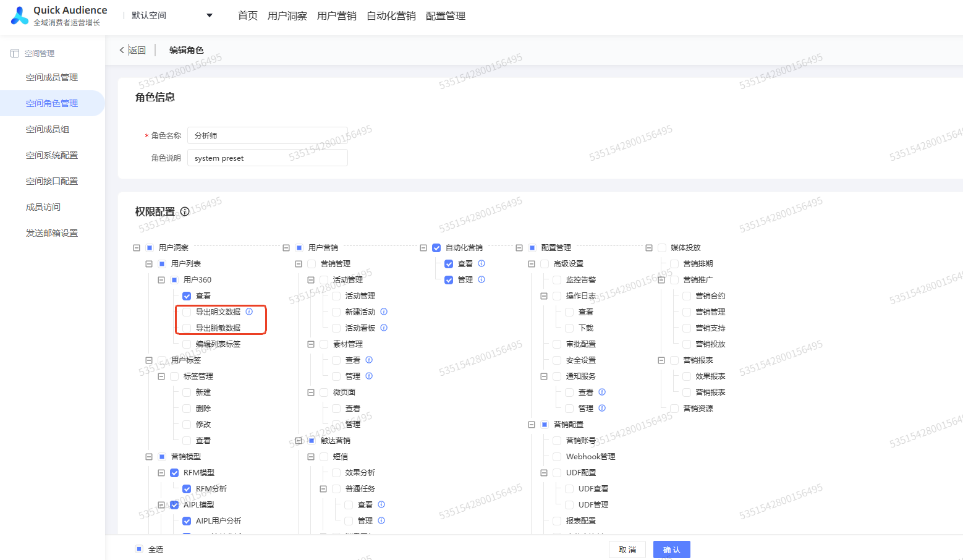Check the 营销排期 checkbox

[674, 264]
